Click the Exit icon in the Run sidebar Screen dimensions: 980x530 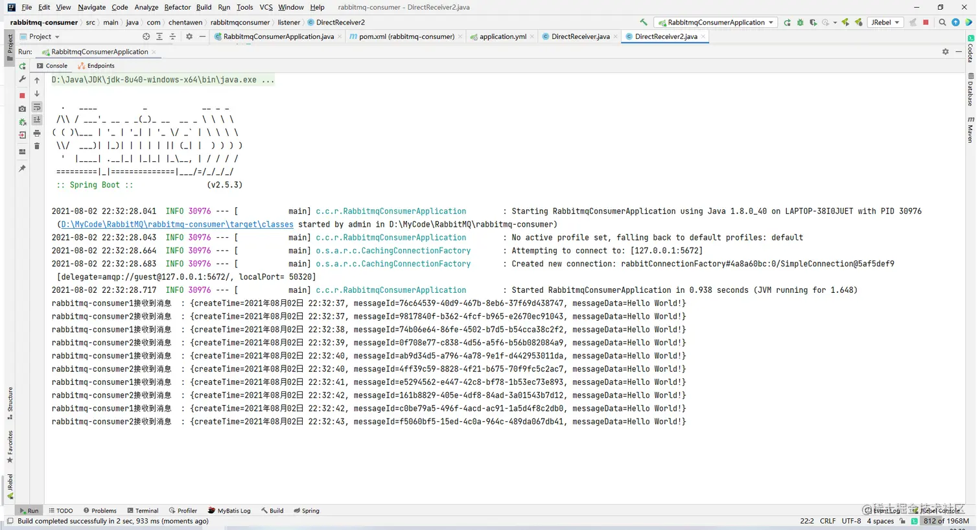(22, 135)
